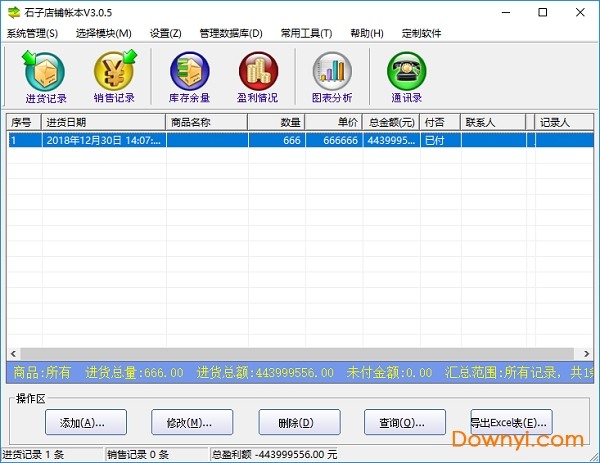Sort by the 商品名称 column header

[207, 122]
